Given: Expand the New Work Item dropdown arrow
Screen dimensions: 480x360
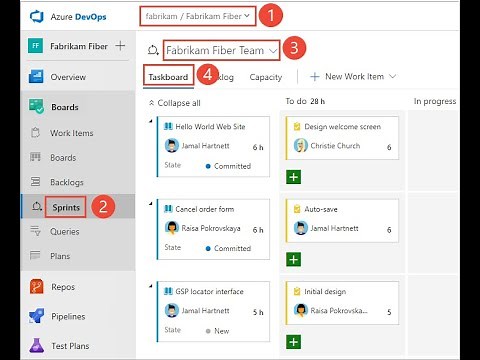Looking at the screenshot, I should (x=393, y=76).
